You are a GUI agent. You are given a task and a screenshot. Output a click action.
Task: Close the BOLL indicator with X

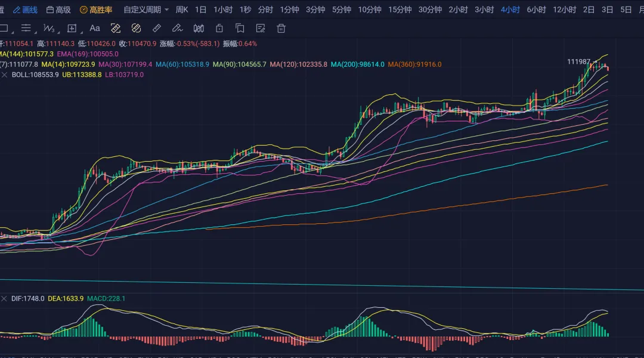(x=5, y=75)
